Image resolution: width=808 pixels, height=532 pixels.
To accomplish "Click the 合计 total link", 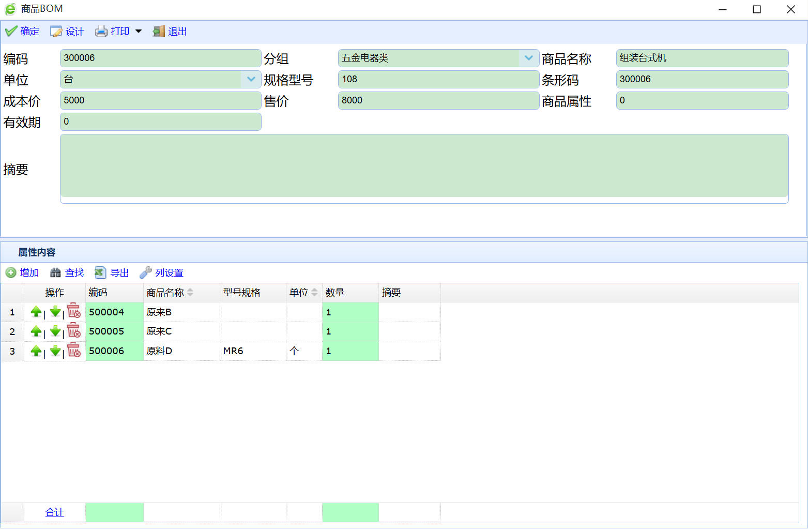I will [x=54, y=512].
